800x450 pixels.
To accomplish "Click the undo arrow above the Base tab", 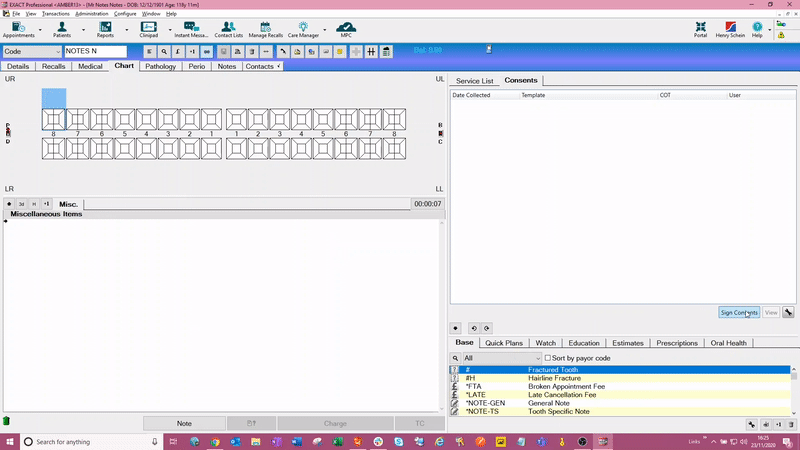I will 473,328.
